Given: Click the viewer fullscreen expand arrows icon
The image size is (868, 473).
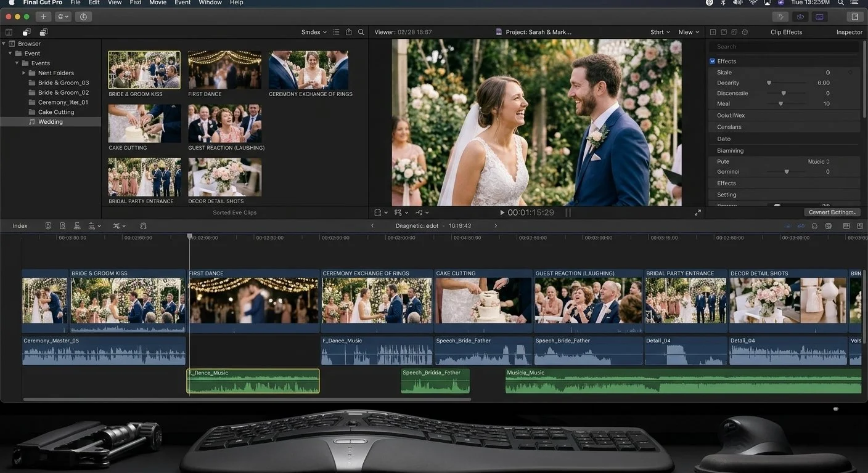Looking at the screenshot, I should (698, 212).
